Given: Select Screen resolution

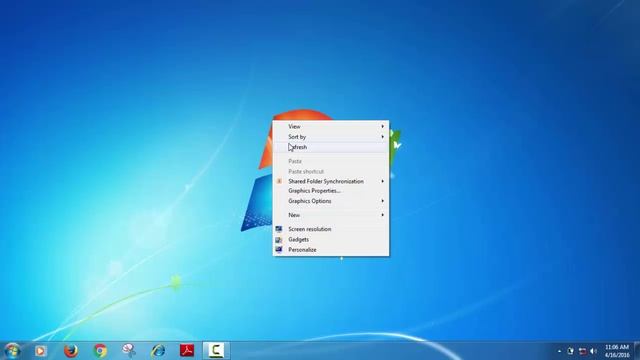Looking at the screenshot, I should (x=331, y=229).
